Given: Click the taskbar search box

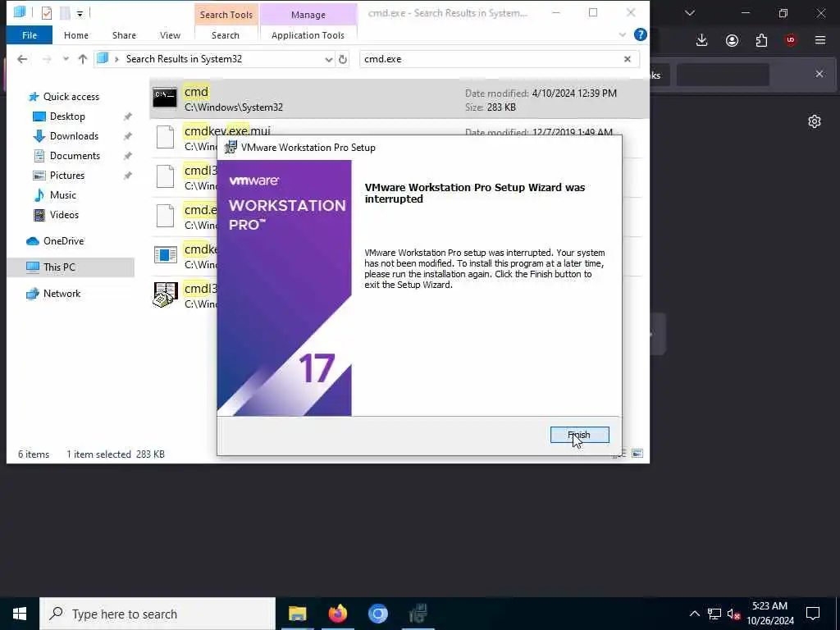Looking at the screenshot, I should [x=157, y=614].
